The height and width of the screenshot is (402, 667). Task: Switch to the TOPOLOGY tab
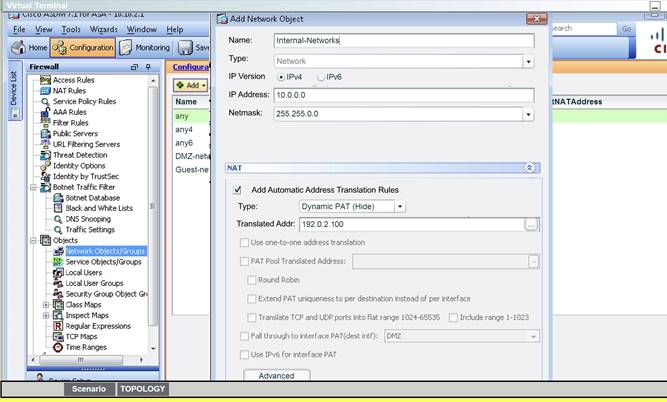143,389
